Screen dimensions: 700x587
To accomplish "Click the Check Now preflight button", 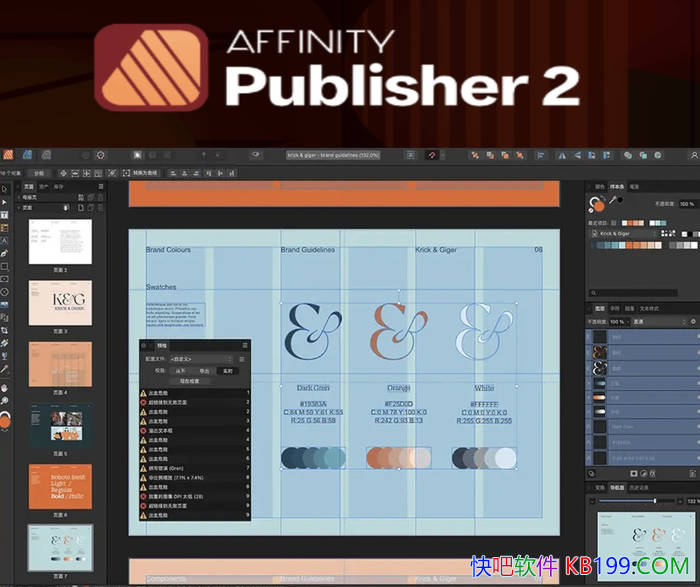I will [189, 381].
